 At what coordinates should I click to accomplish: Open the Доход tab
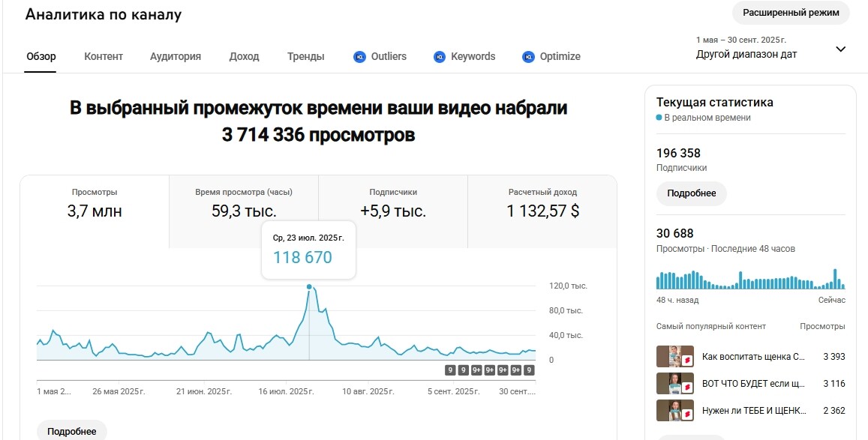tap(244, 56)
